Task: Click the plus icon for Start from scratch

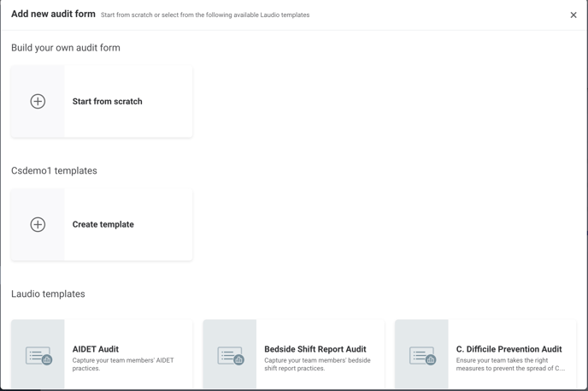Action: [38, 101]
